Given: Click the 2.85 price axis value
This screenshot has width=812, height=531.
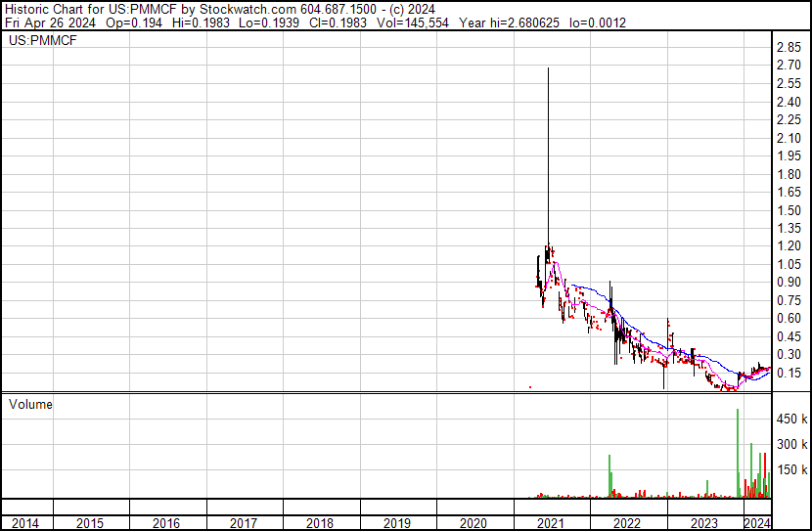Looking at the screenshot, I should pyautogui.click(x=789, y=48).
